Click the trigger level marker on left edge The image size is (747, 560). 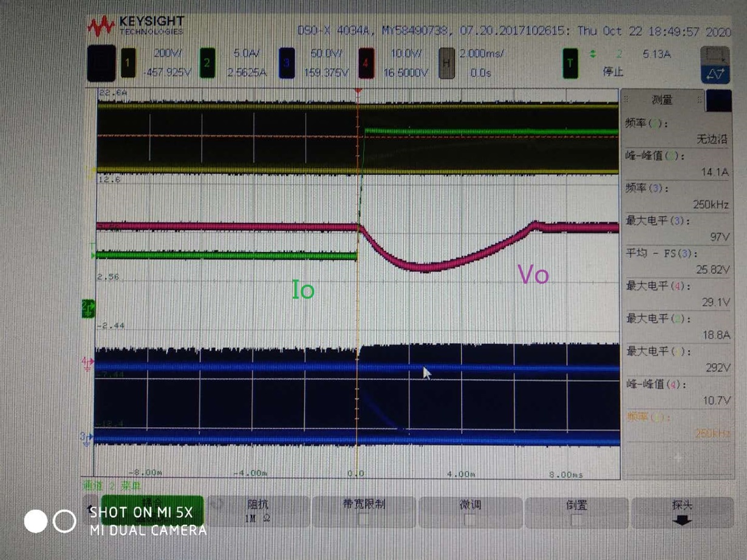click(x=93, y=250)
